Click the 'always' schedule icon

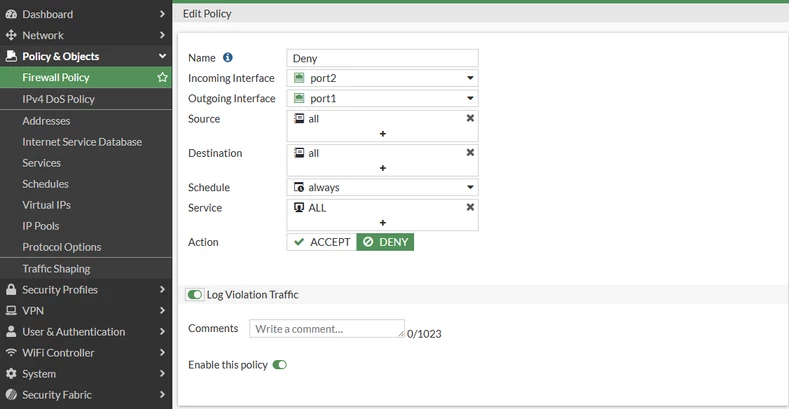coord(299,187)
